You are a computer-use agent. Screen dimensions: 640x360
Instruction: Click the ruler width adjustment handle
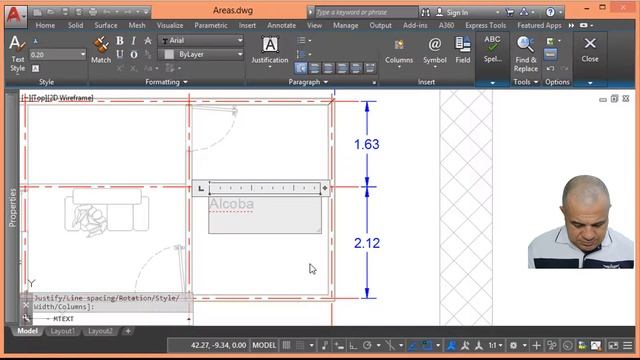(324, 188)
